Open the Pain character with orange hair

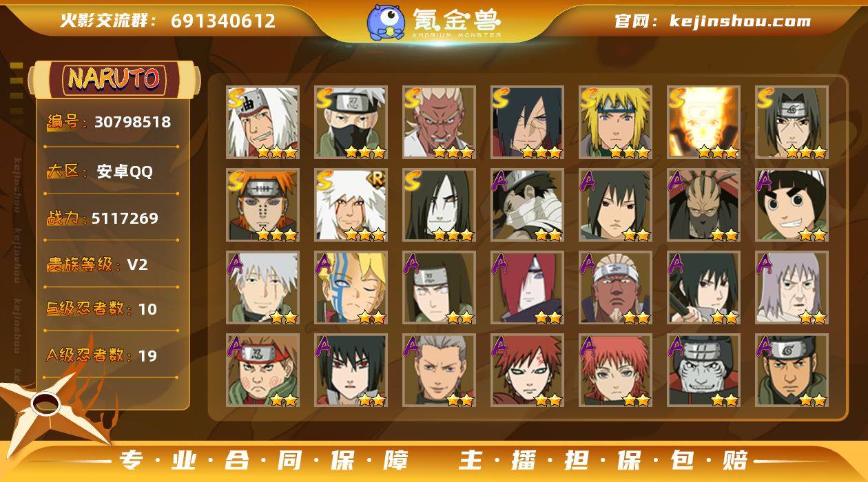[x=263, y=205]
